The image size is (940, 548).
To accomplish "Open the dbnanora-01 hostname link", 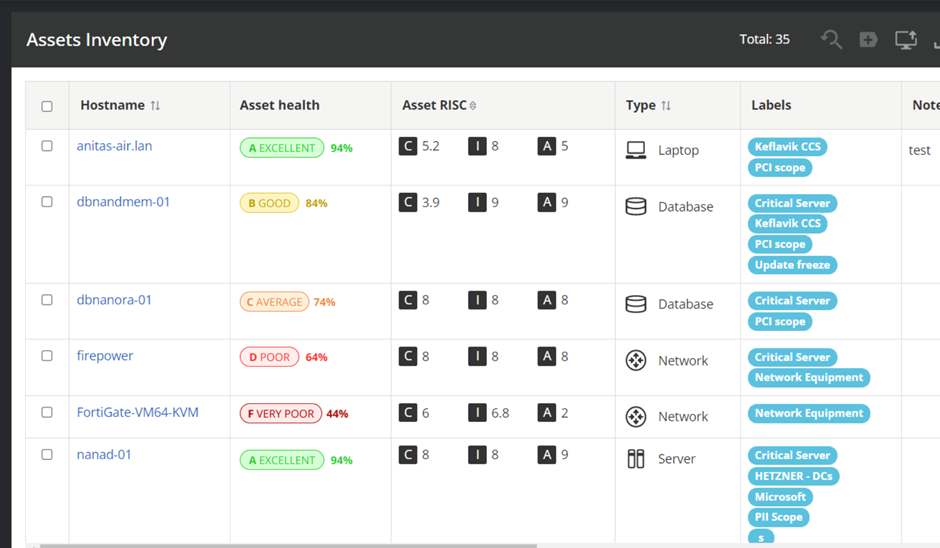I will [x=114, y=300].
